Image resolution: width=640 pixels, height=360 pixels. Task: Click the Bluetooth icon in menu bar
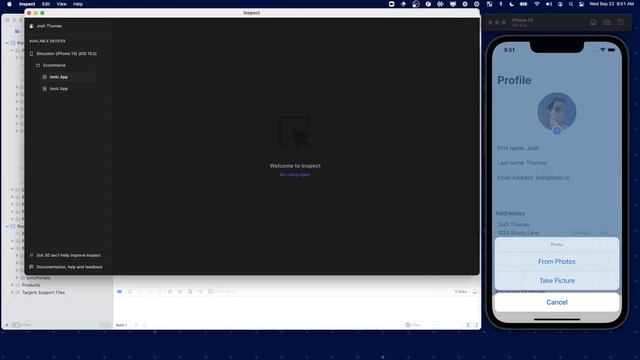[x=501, y=4]
